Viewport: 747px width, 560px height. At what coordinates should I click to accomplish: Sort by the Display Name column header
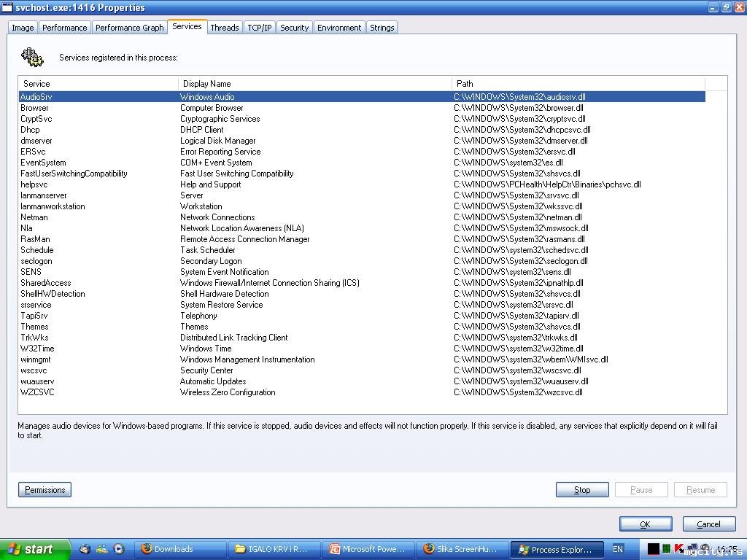(314, 83)
